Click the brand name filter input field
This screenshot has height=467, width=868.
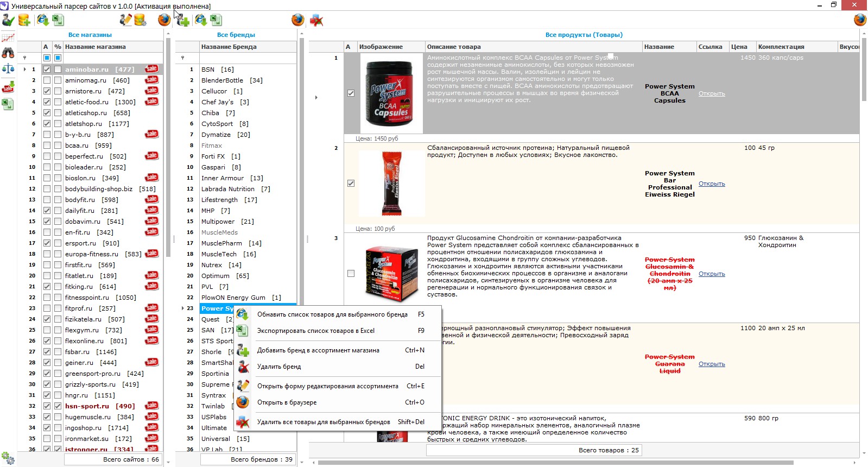click(248, 58)
